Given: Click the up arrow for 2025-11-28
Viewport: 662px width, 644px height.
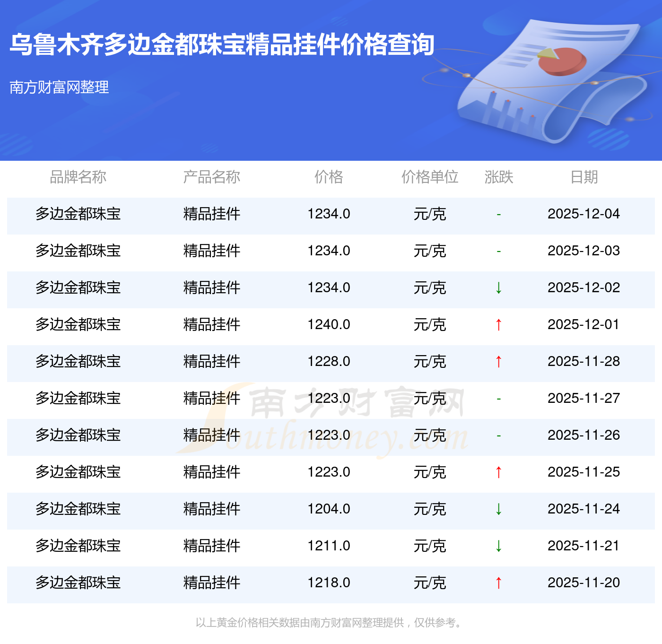Looking at the screenshot, I should tap(498, 361).
